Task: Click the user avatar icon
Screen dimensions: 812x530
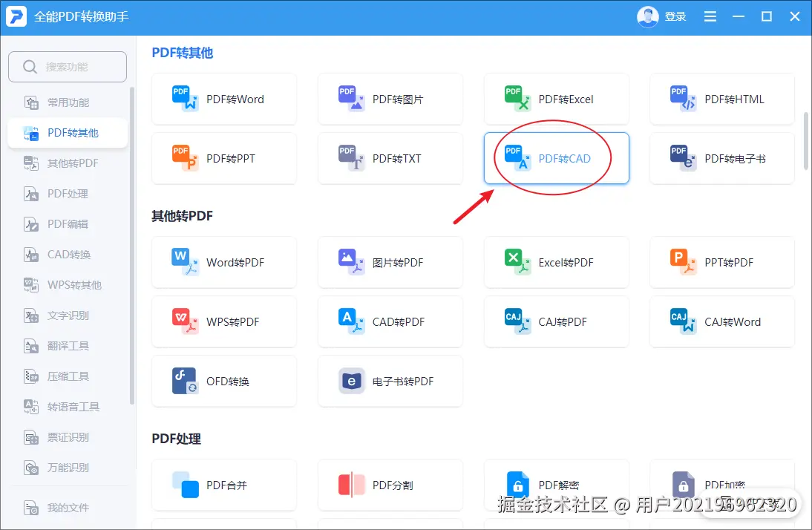Action: (647, 16)
